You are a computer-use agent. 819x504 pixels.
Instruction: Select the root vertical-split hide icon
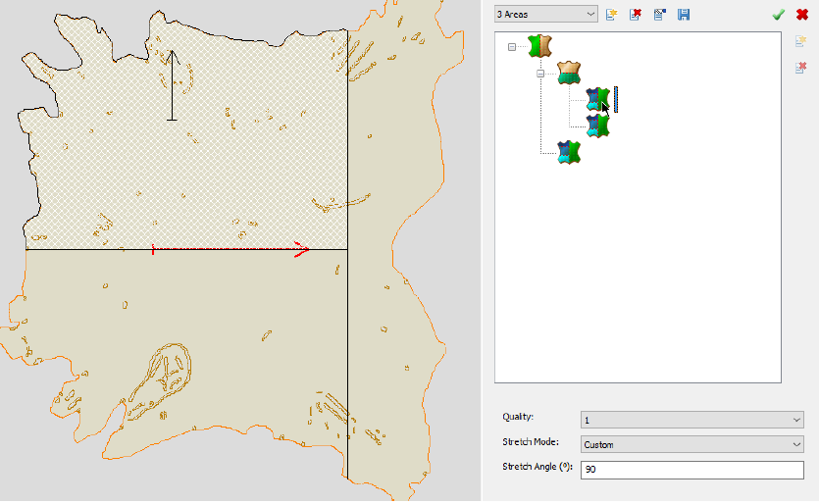coord(540,46)
